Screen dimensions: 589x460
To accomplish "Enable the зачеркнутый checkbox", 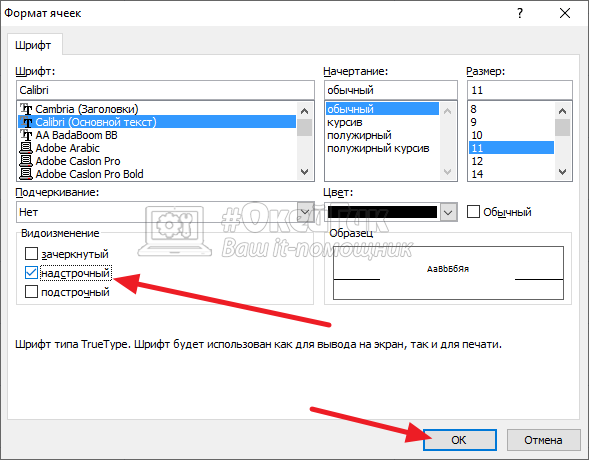I will point(31,254).
